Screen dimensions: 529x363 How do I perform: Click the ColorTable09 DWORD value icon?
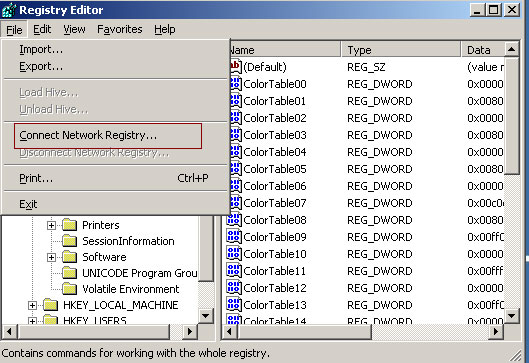[x=234, y=237]
